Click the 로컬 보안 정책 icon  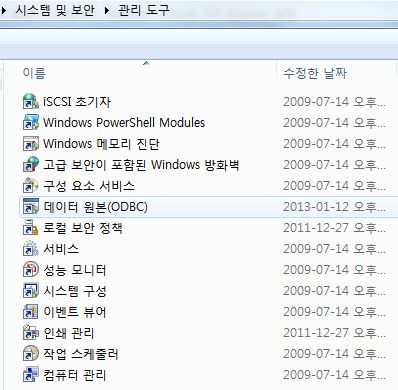(31, 228)
